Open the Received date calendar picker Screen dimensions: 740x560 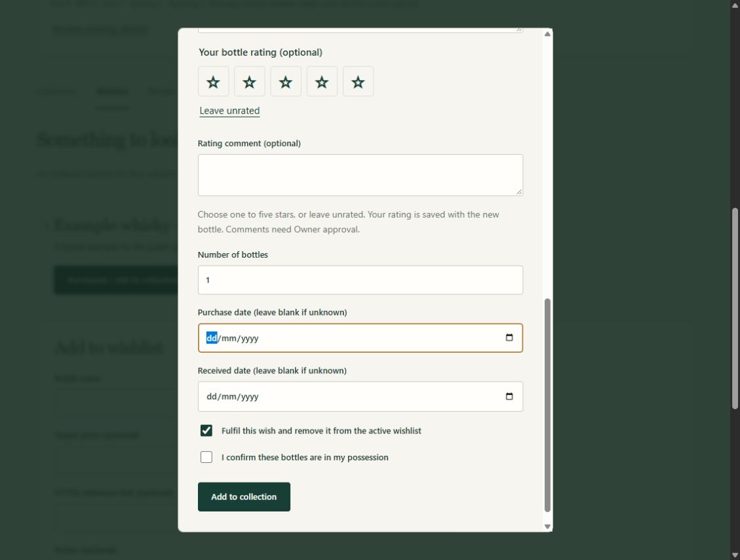click(509, 396)
